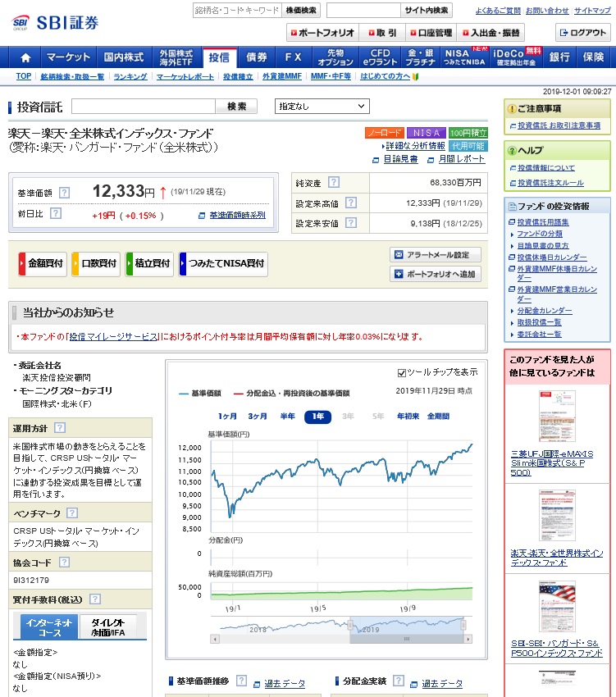Click ポートフォリオへ追加 button
Image resolution: width=616 pixels, height=697 pixels.
pos(436,274)
